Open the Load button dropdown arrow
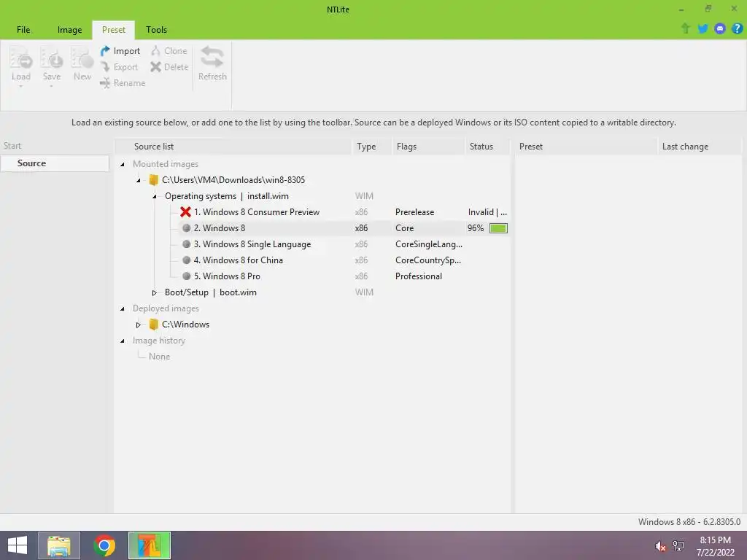Screen dimensions: 747x560 tap(21, 86)
